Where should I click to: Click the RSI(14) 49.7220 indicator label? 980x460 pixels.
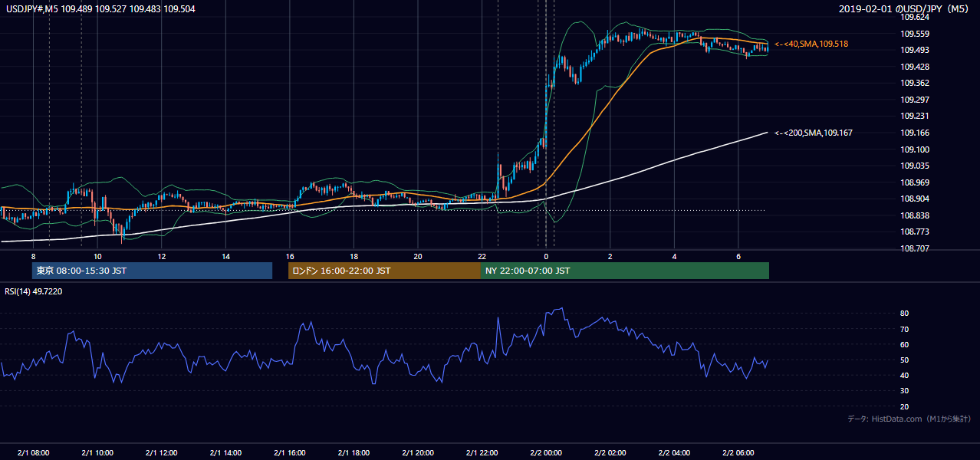click(34, 291)
